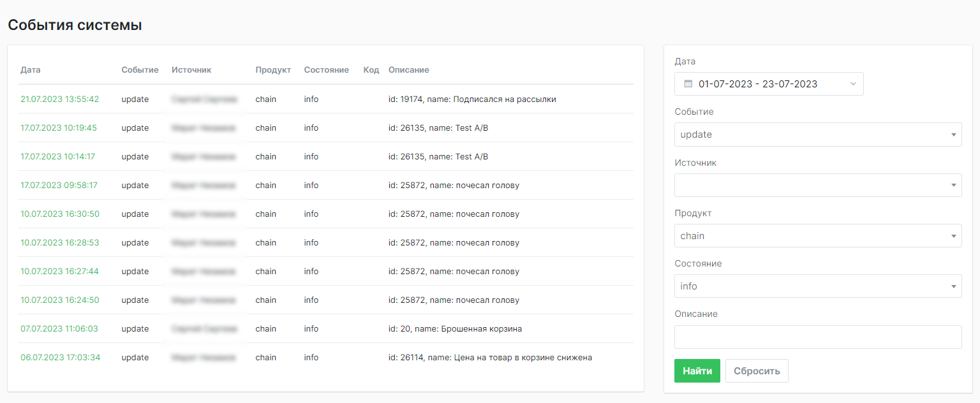Viewport: 980px width, 403px height.
Task: Click the Описание text input field
Action: click(x=817, y=337)
